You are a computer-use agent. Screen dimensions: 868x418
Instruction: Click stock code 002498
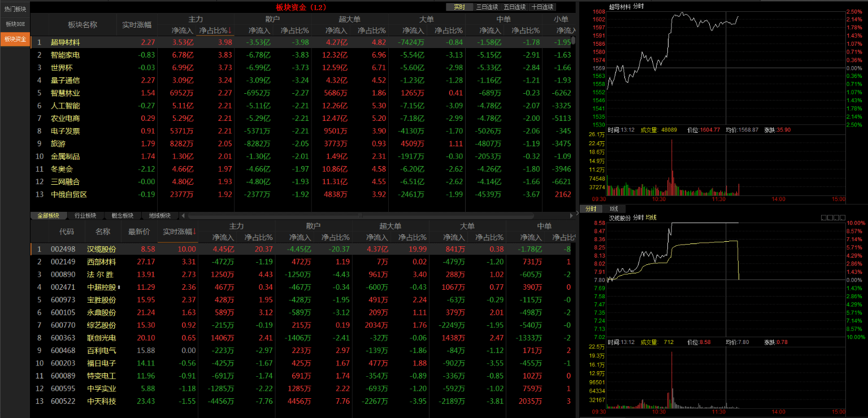pyautogui.click(x=63, y=249)
